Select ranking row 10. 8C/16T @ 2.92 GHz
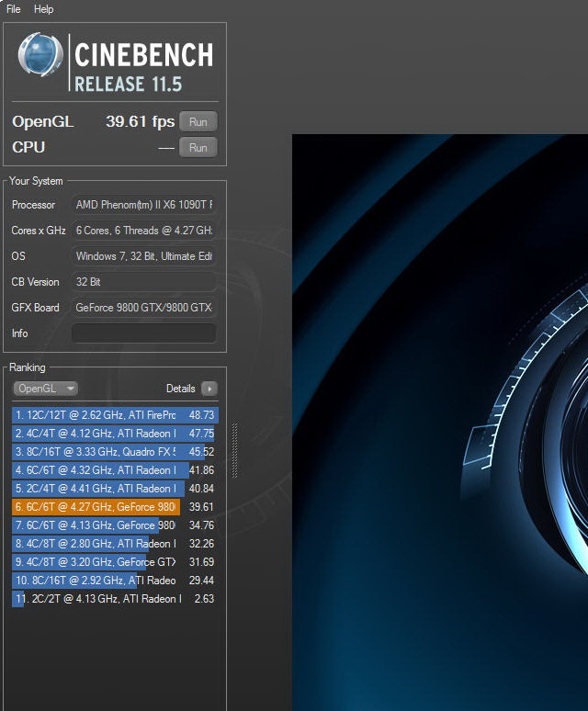Viewport: 588px width, 711px height. [115, 581]
